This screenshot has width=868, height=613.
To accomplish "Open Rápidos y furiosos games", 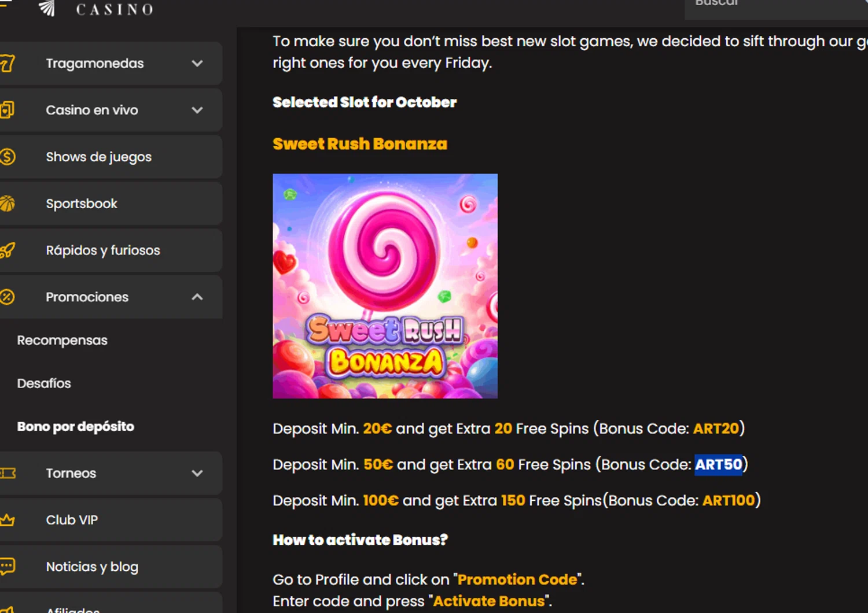I will pos(110,250).
